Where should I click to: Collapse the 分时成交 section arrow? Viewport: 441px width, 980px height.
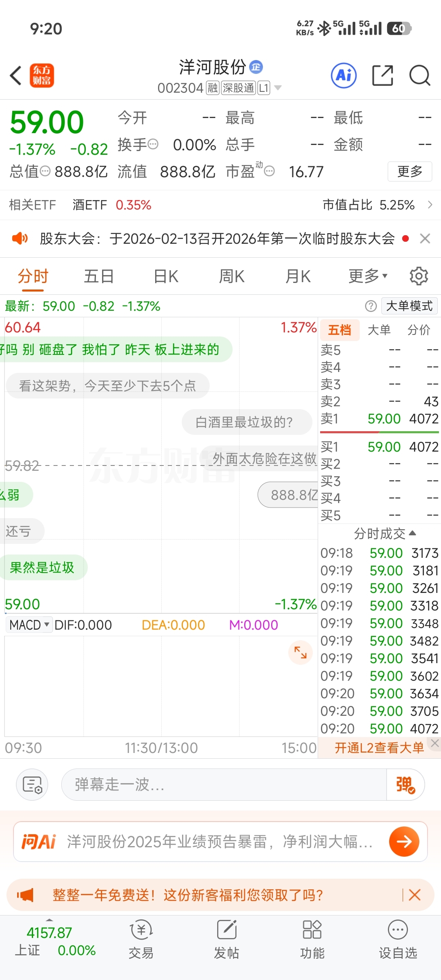pos(412,533)
